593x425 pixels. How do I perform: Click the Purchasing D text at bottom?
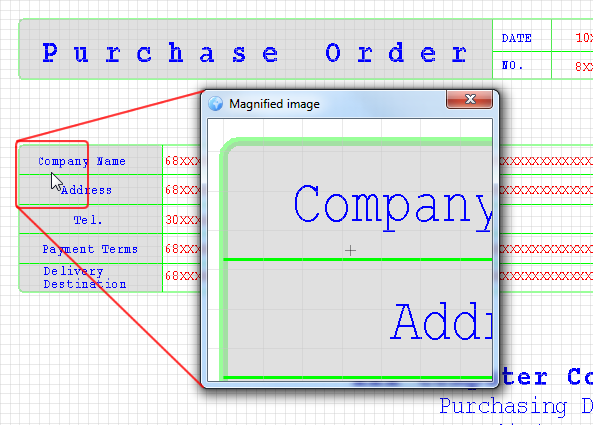pos(516,406)
